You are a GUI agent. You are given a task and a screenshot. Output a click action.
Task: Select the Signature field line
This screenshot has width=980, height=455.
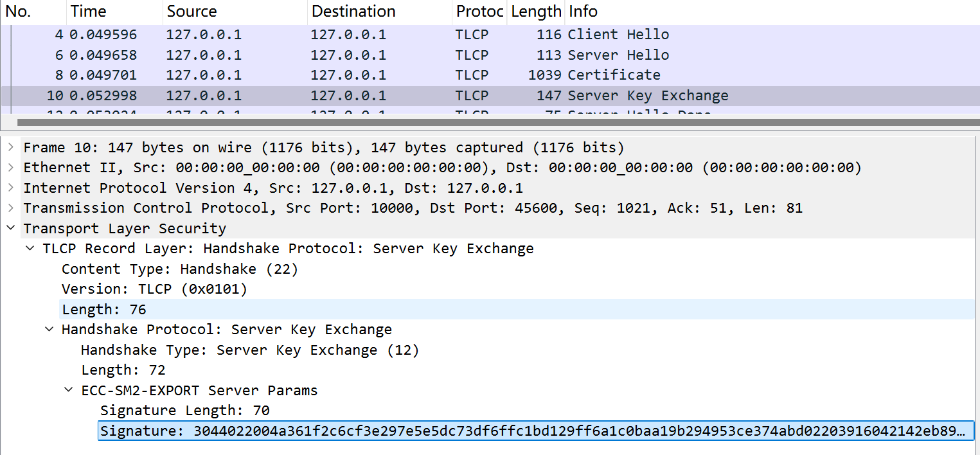[536, 431]
